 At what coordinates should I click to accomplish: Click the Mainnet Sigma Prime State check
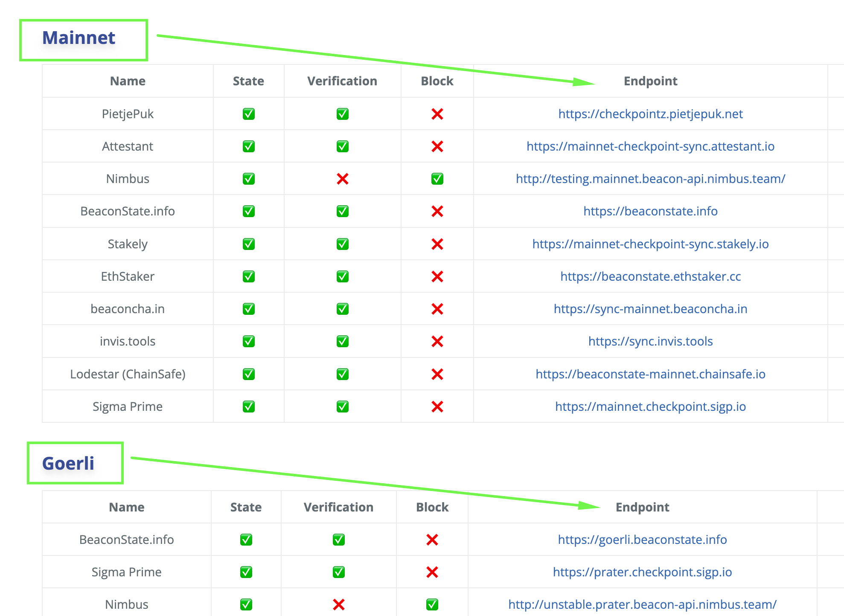coord(249,407)
